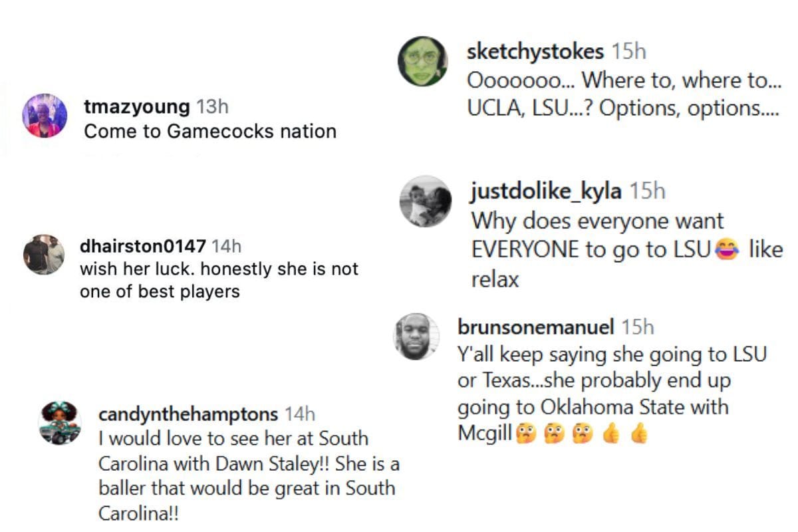Select the "Come to Gamecocks nation" comment

210,131
